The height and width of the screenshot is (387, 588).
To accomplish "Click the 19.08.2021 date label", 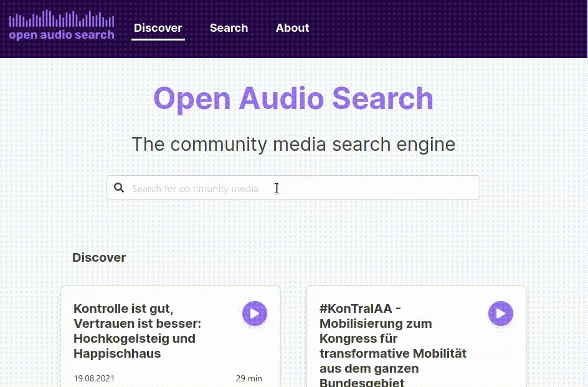I will click(x=94, y=378).
